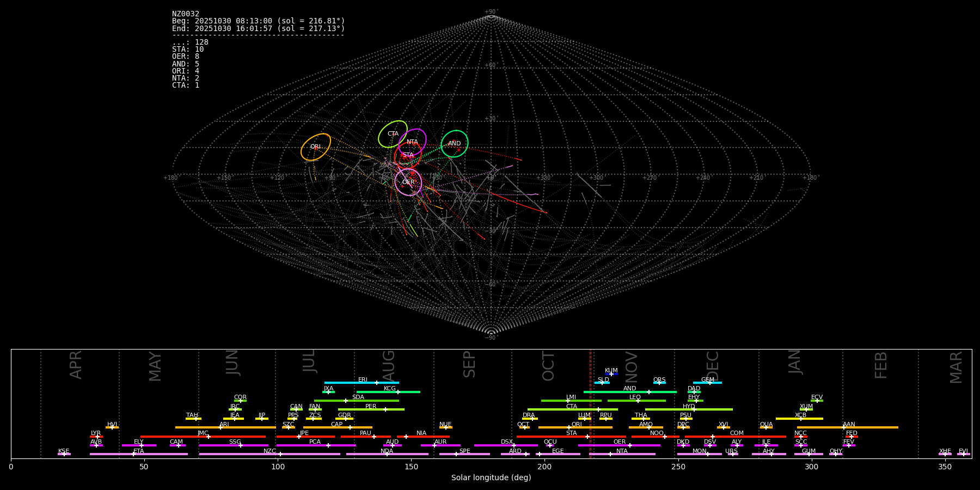The image size is (980, 490).
Task: Click the OER radiant circle on sky map
Action: point(408,182)
